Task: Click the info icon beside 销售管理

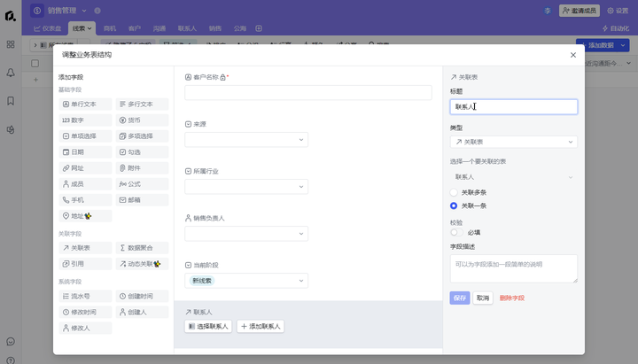Action: pos(97,11)
